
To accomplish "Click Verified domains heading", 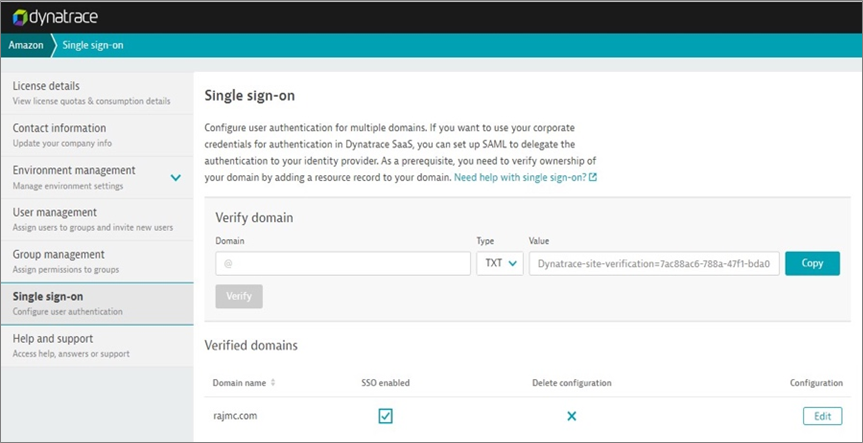I will pos(251,346).
